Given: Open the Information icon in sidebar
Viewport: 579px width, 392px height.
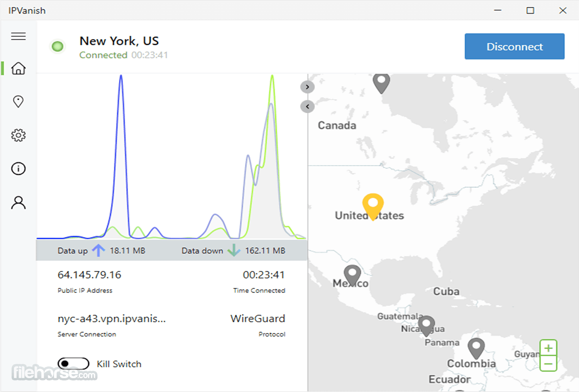Looking at the screenshot, I should point(19,169).
